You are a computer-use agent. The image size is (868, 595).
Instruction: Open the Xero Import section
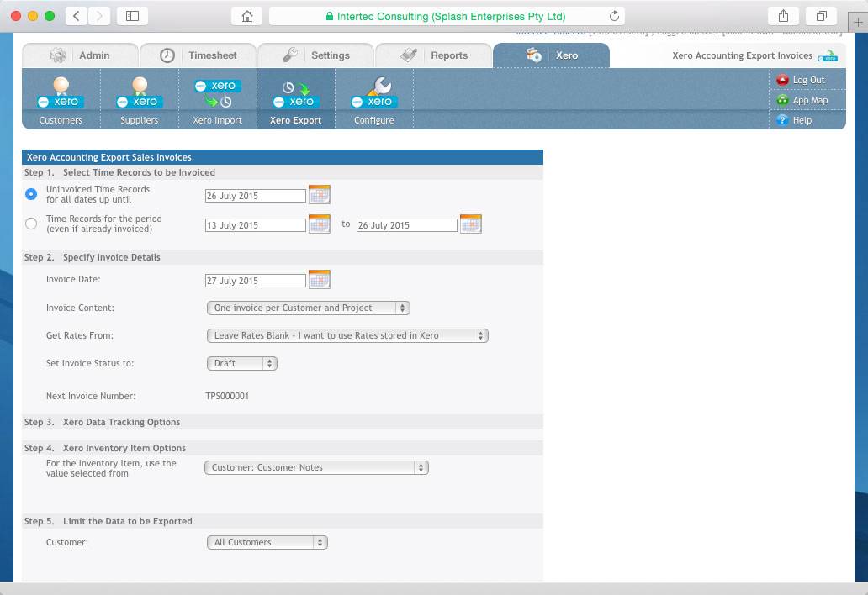click(218, 99)
